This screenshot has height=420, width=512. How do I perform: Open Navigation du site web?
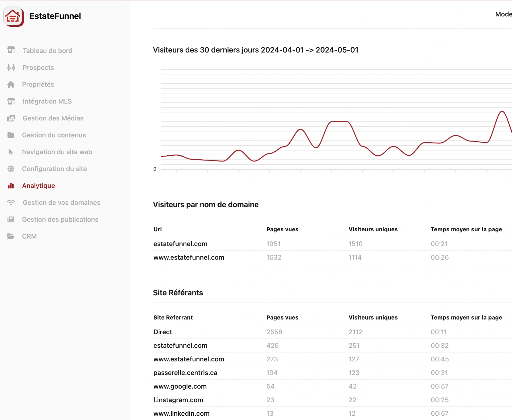[x=57, y=152]
